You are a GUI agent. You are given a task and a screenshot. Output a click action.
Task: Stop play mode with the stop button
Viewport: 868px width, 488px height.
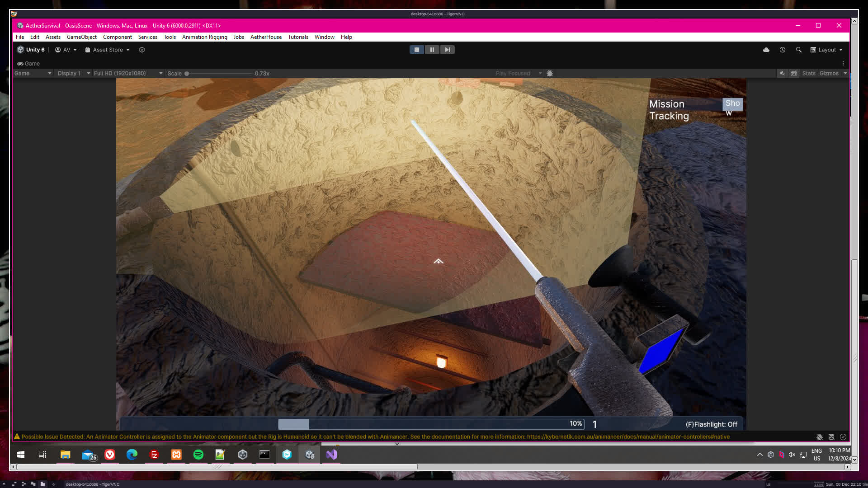coord(416,50)
